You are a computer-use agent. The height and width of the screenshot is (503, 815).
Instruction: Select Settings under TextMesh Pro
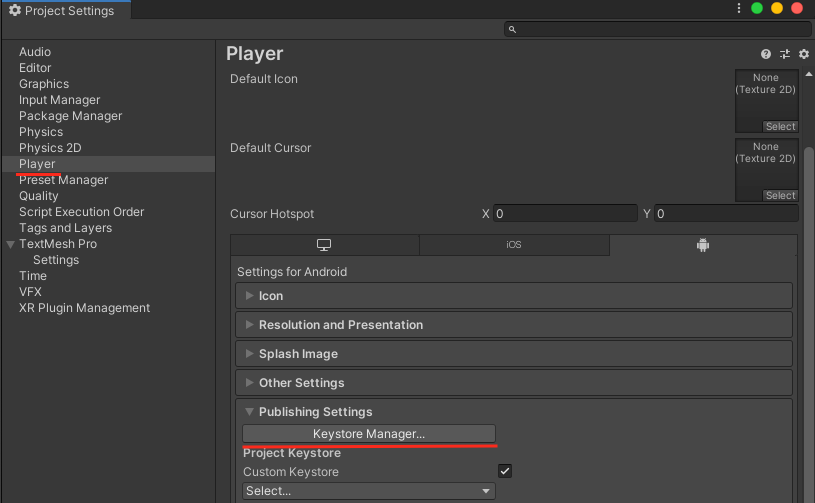56,260
